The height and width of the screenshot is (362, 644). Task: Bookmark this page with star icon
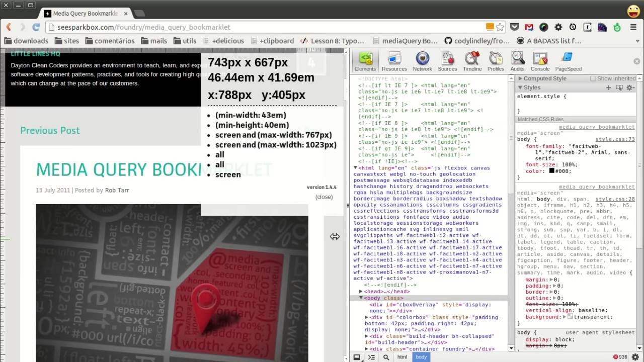pos(500,27)
